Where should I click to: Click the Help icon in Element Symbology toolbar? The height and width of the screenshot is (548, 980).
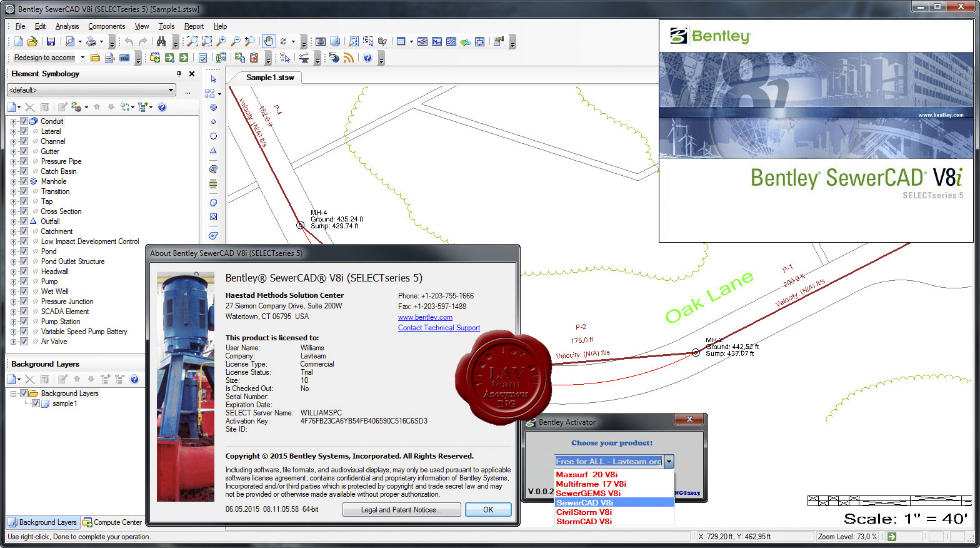click(162, 107)
